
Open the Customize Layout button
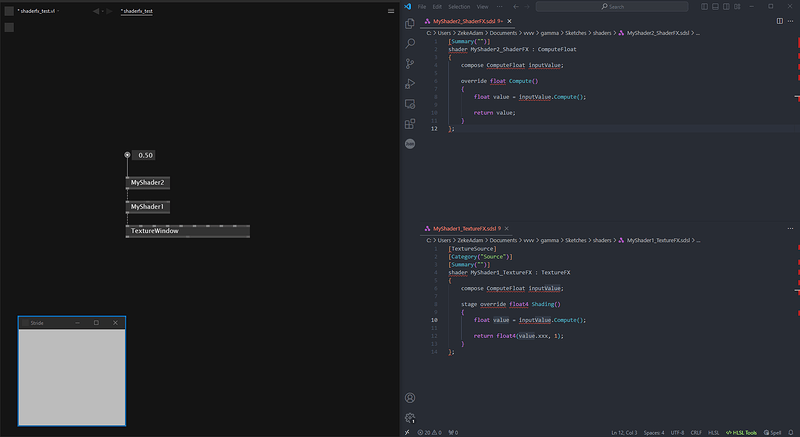tap(737, 7)
